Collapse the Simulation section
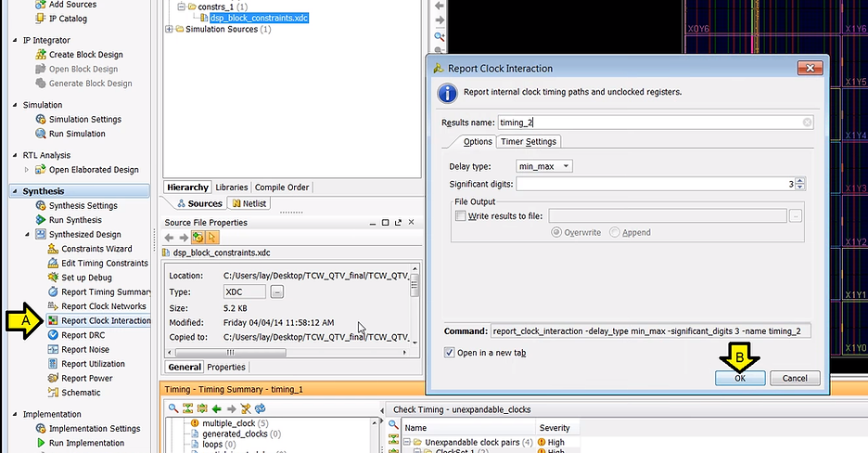868x453 pixels. coord(15,105)
